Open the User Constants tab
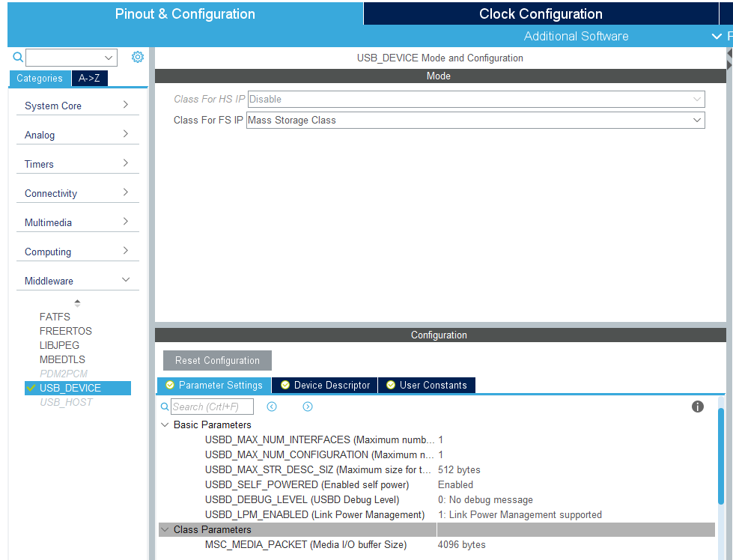This screenshot has width=733, height=560. 427,385
